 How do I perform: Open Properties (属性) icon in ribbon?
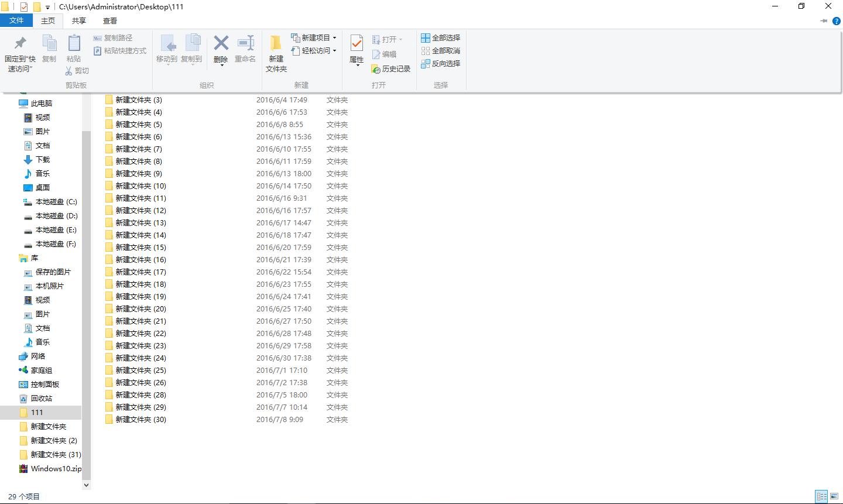357,44
